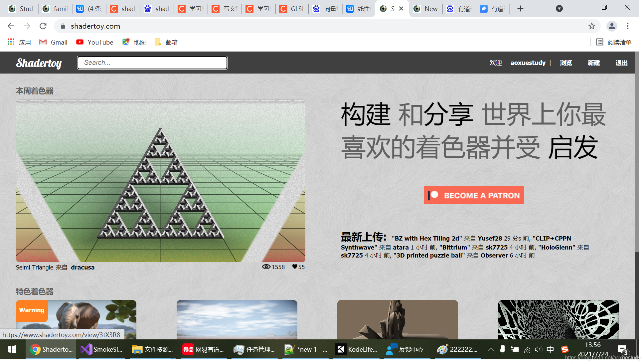
Task: Switch to the GLSL browser tab
Action: coord(292,9)
